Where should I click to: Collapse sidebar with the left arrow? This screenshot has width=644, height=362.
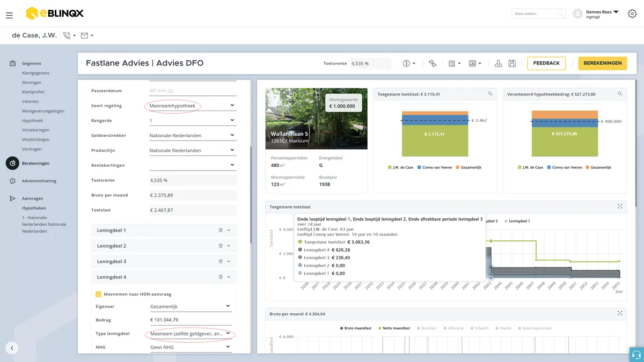[x=12, y=348]
